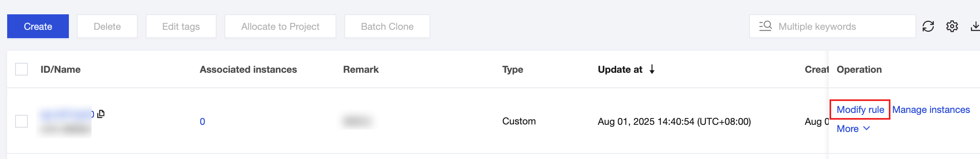Choose Allocate to Project

(x=280, y=27)
